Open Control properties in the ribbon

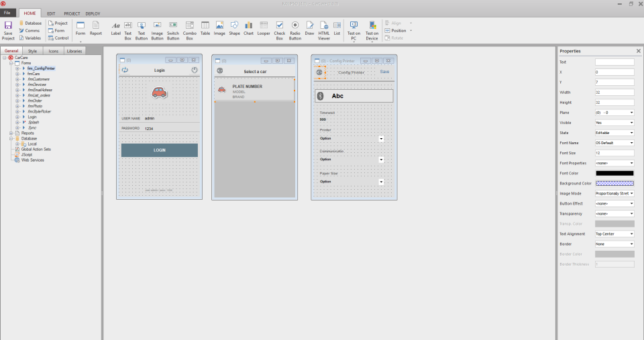[x=58, y=38]
